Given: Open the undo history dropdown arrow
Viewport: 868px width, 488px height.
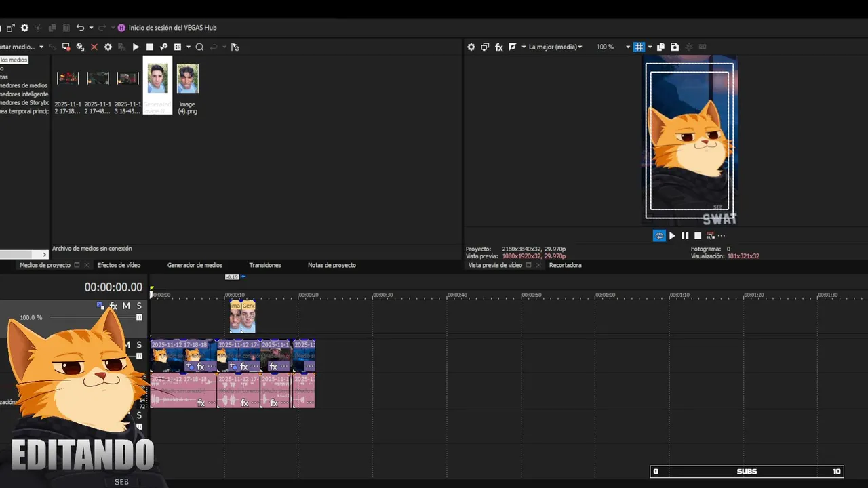Looking at the screenshot, I should pos(91,28).
